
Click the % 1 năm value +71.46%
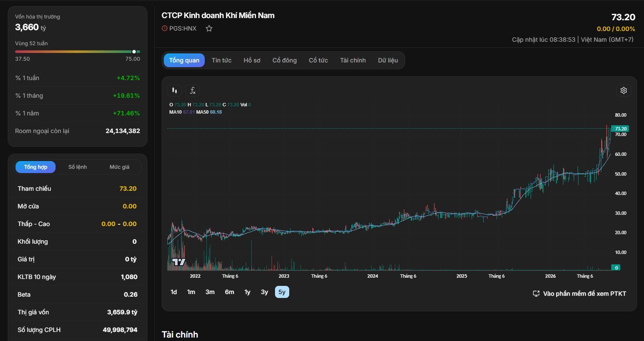click(x=126, y=113)
